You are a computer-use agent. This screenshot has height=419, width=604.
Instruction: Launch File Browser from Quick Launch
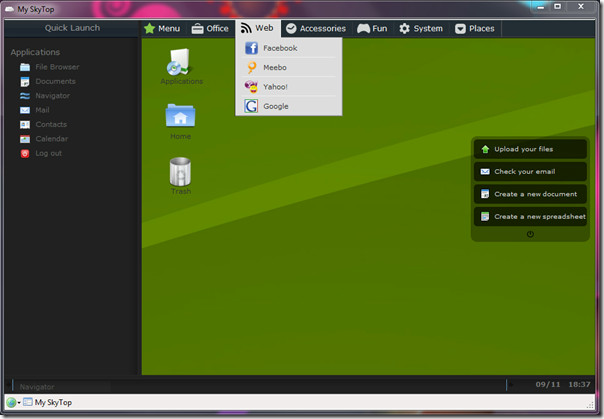tap(49, 67)
